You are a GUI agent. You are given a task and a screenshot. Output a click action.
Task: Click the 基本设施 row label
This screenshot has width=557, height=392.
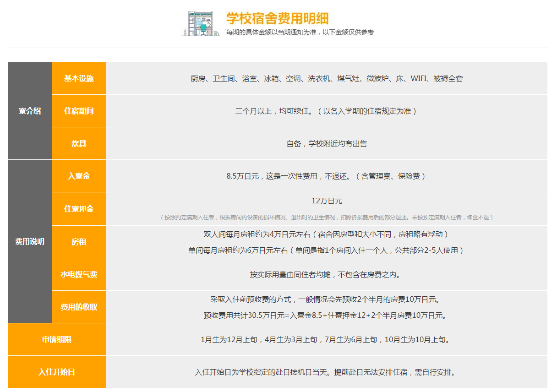pyautogui.click(x=79, y=78)
